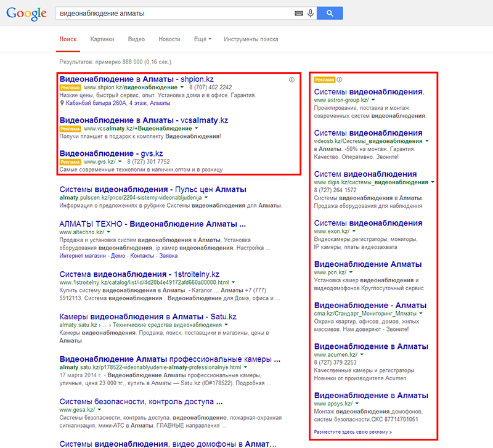Open the exon.kz ad title
This screenshot has width=493, height=448.
(x=368, y=223)
